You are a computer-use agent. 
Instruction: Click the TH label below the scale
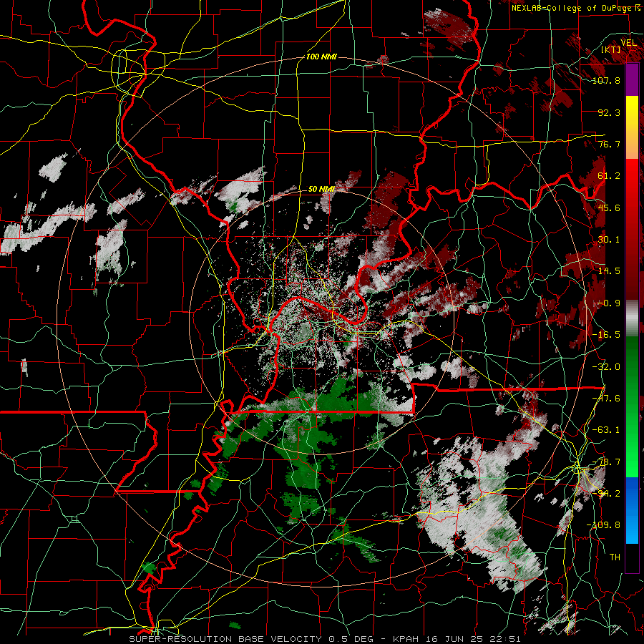pos(615,557)
